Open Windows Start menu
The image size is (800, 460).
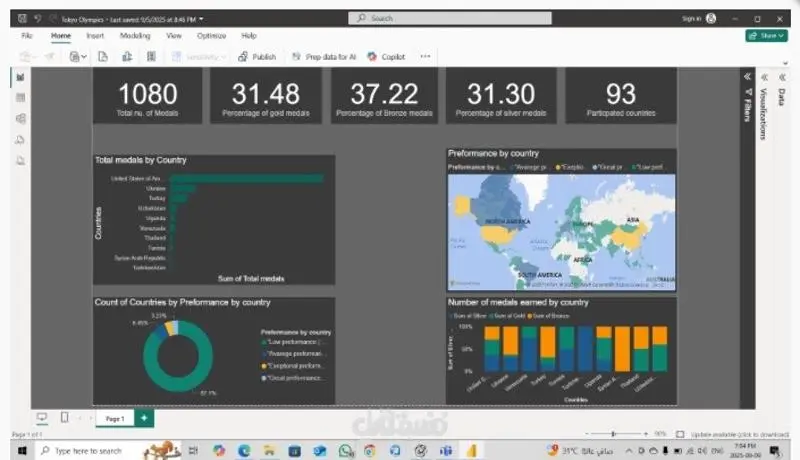22,451
